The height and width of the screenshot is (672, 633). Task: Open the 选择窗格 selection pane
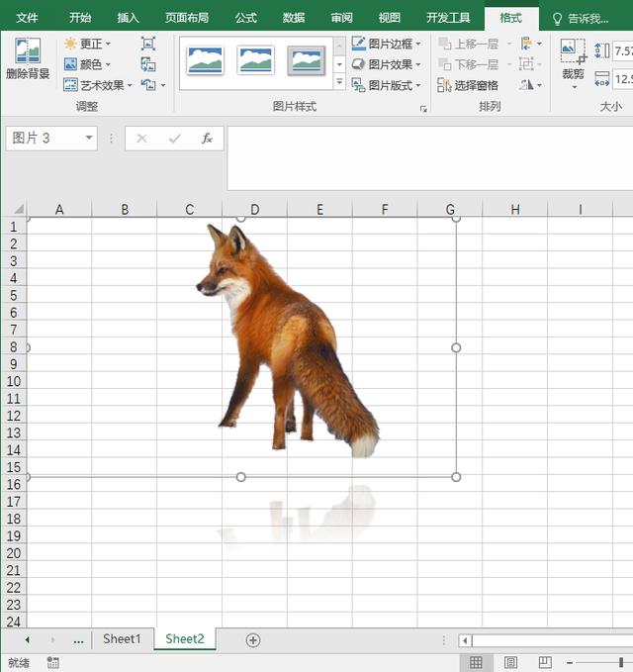(x=468, y=85)
